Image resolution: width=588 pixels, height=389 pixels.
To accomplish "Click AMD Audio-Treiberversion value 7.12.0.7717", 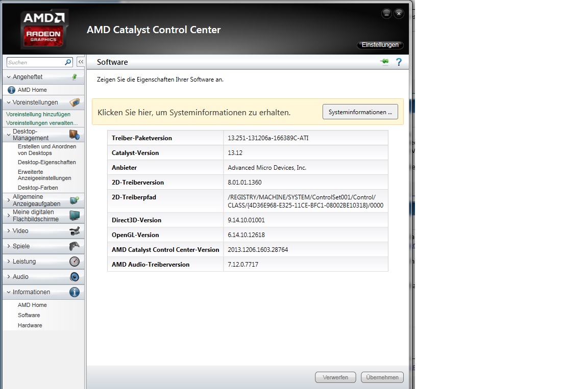I will coord(243,264).
